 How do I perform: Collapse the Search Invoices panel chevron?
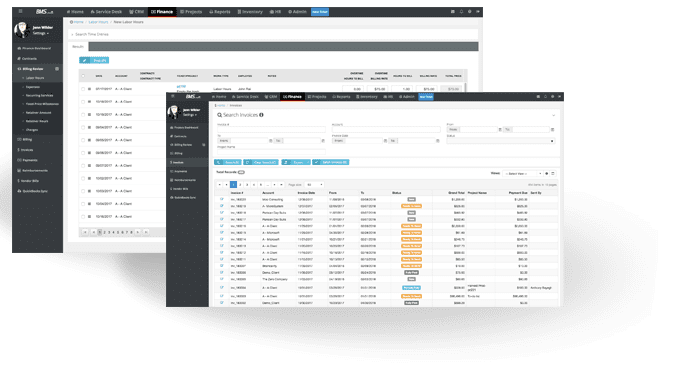[x=553, y=115]
